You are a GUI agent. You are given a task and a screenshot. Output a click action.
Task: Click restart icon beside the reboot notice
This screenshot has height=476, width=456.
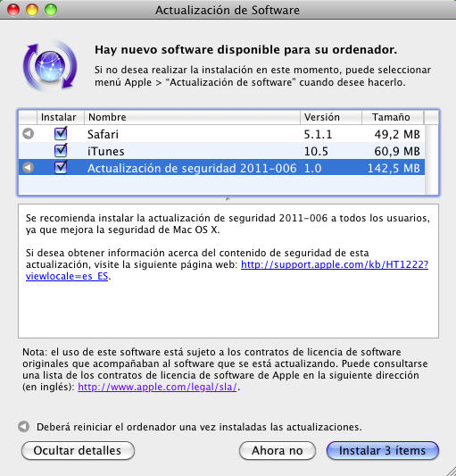point(24,427)
